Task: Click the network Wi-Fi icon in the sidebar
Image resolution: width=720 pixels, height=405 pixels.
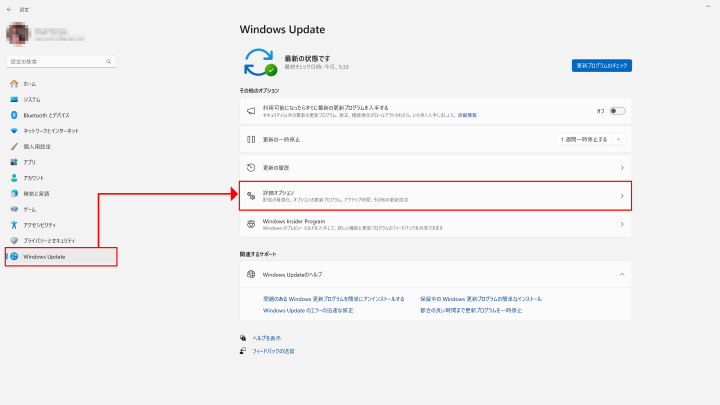Action: click(14, 131)
